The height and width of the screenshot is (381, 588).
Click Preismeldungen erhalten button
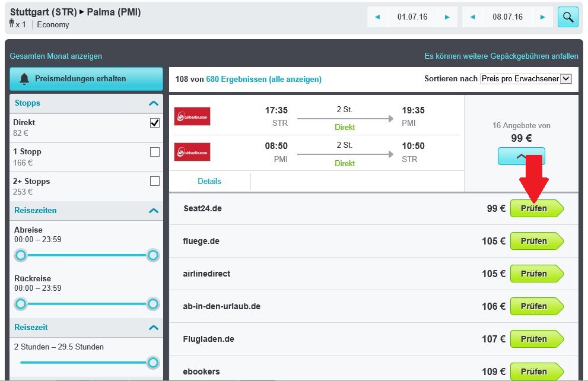pyautogui.click(x=86, y=79)
